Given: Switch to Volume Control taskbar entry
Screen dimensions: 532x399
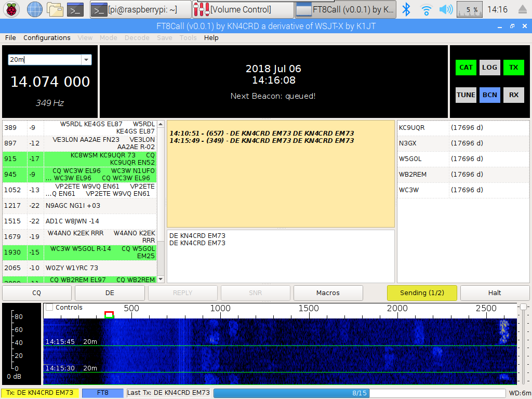Looking at the screenshot, I should 243,9.
